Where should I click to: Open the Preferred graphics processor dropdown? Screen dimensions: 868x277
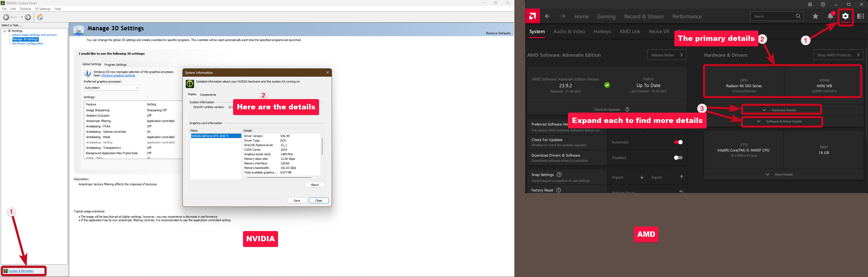point(111,88)
